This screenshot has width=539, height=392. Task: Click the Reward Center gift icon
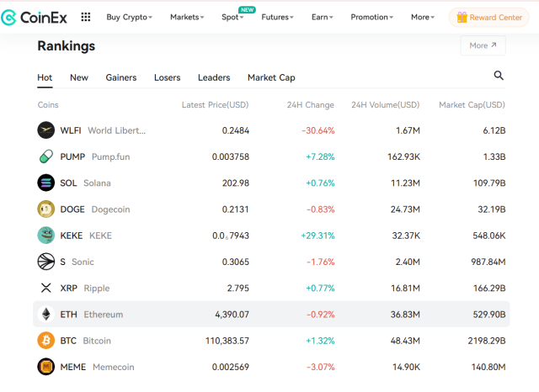[x=462, y=17]
